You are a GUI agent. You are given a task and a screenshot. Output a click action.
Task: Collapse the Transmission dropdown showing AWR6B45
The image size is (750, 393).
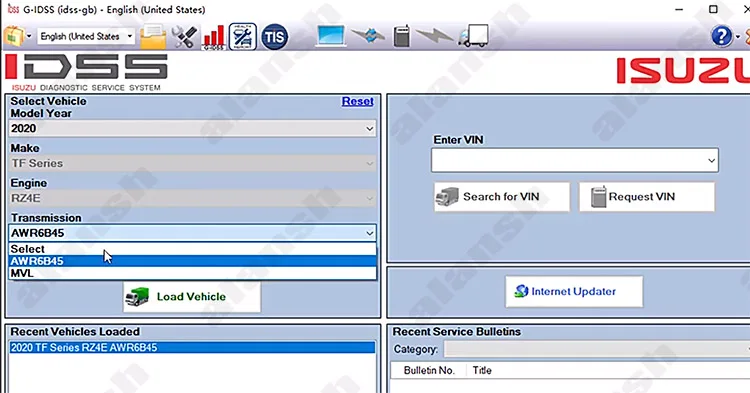(x=192, y=233)
